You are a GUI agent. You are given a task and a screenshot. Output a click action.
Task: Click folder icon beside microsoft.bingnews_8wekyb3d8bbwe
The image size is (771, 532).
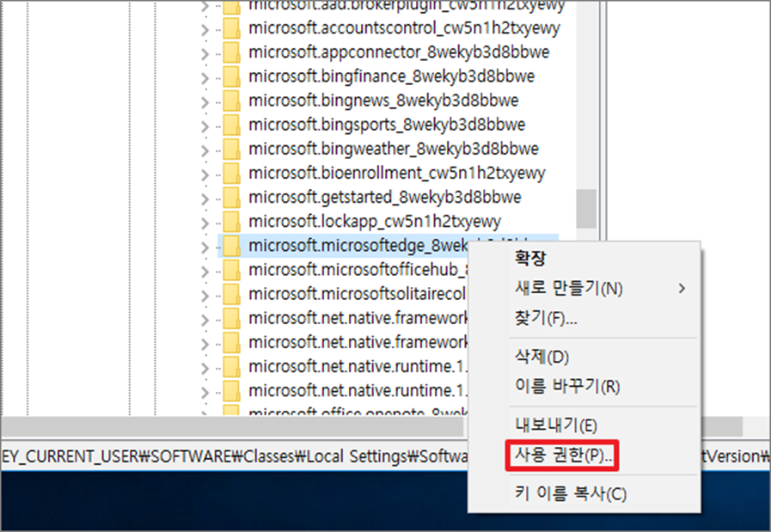(231, 101)
